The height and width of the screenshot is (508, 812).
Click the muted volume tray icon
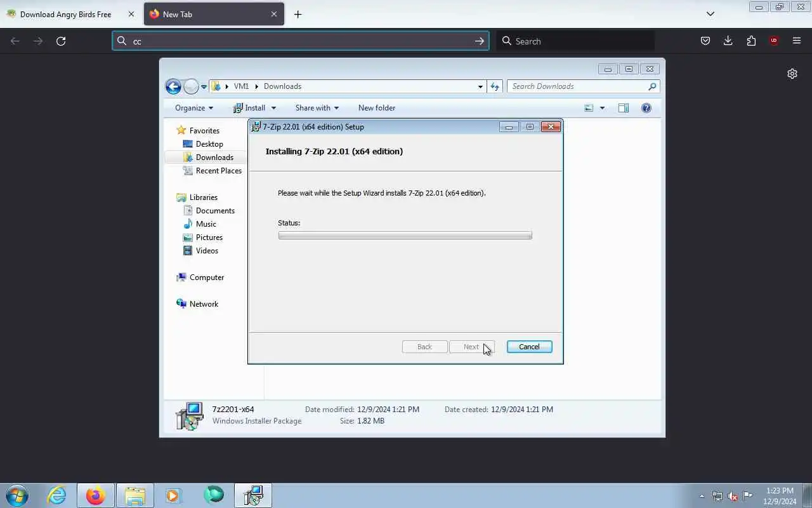[733, 496]
